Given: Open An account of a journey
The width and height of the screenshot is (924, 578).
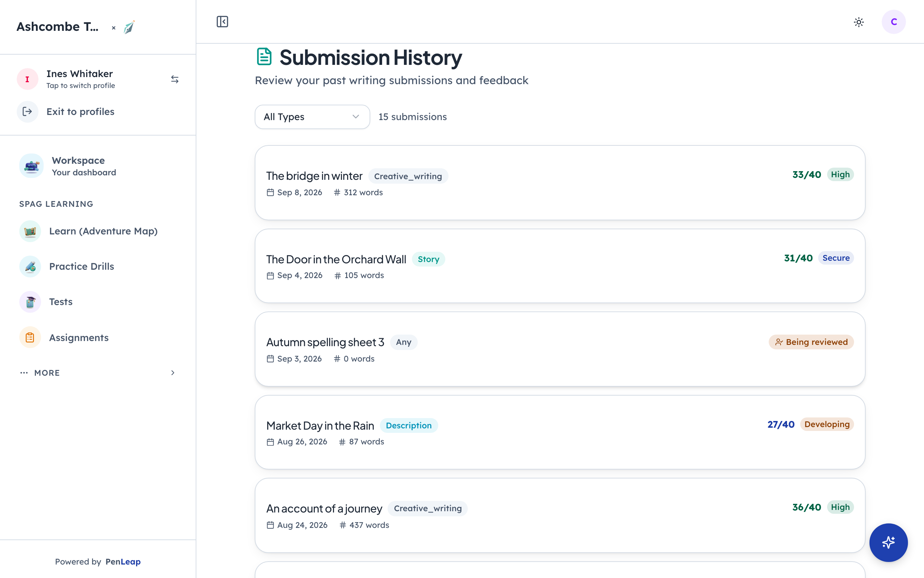Looking at the screenshot, I should [560, 515].
